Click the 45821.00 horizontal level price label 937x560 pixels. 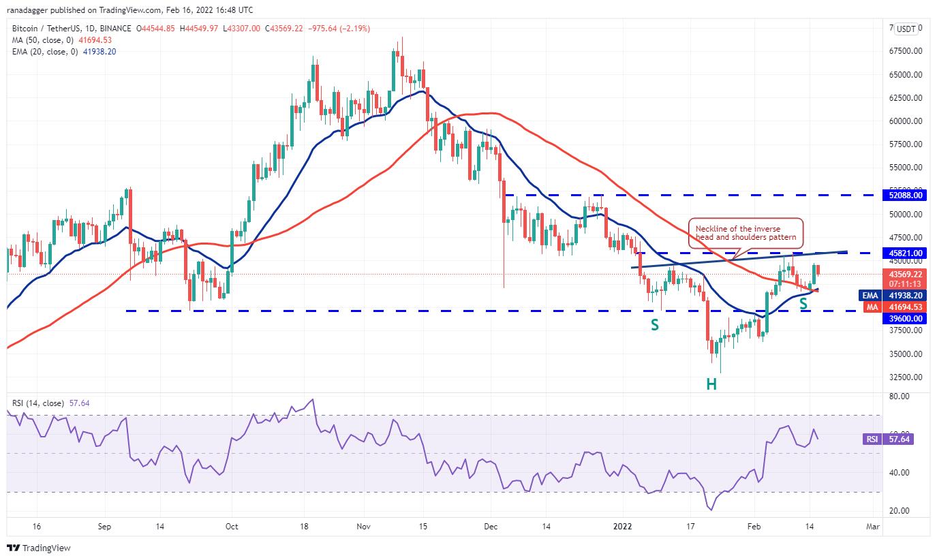[x=906, y=253]
